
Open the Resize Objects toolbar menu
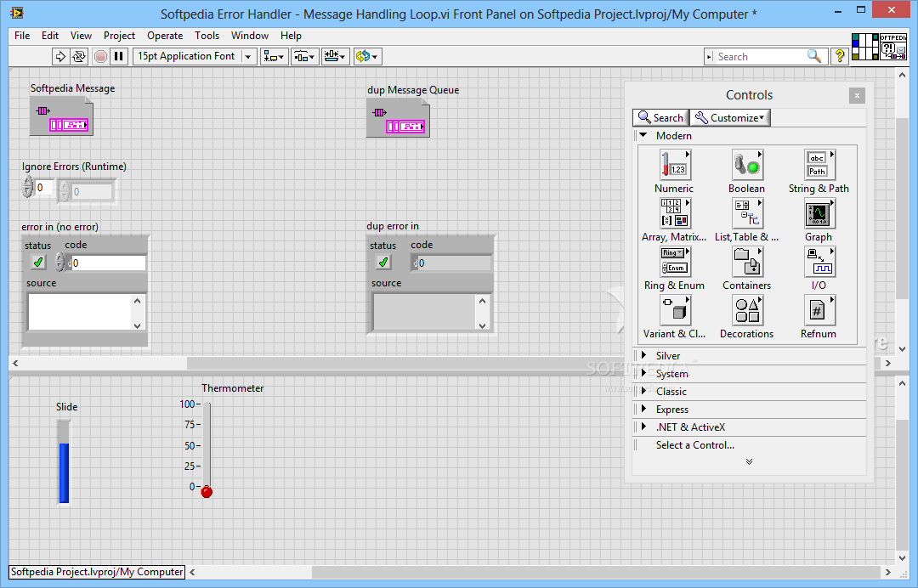(336, 56)
